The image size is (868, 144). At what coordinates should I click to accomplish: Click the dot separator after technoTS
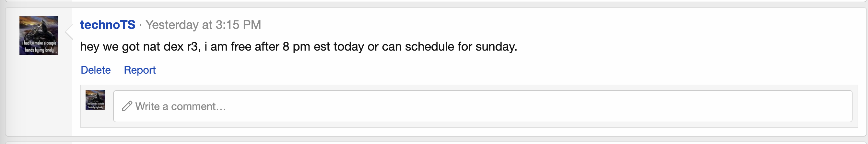[141, 25]
